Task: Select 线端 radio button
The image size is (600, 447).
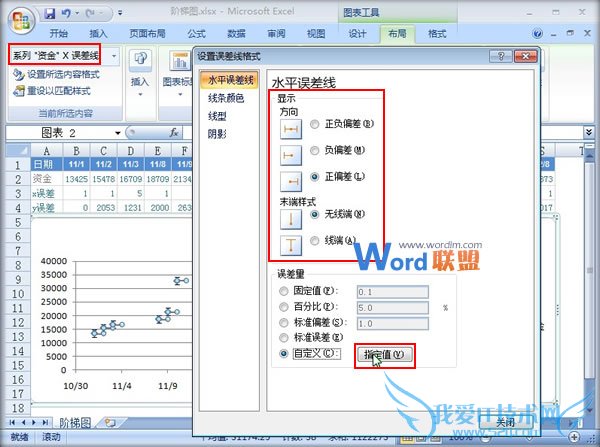Action: click(315, 241)
